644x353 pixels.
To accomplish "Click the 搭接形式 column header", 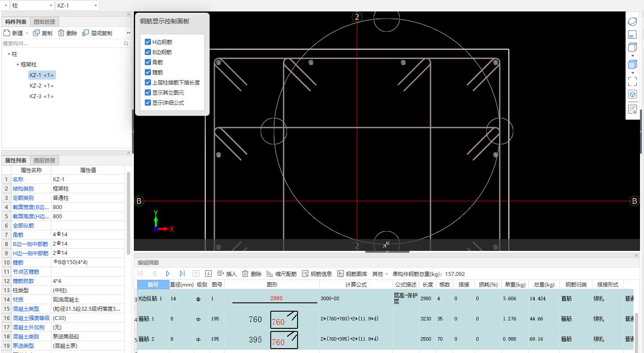I will (607, 285).
